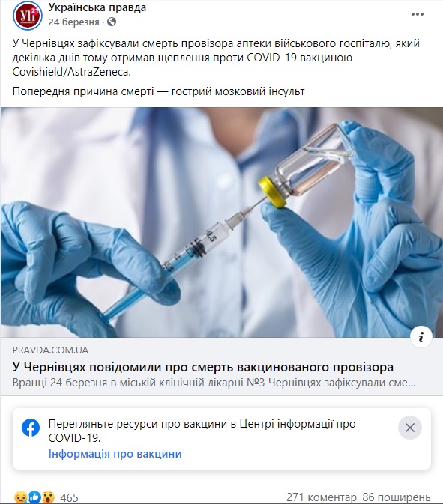View the 465 reactions count

coord(69,497)
